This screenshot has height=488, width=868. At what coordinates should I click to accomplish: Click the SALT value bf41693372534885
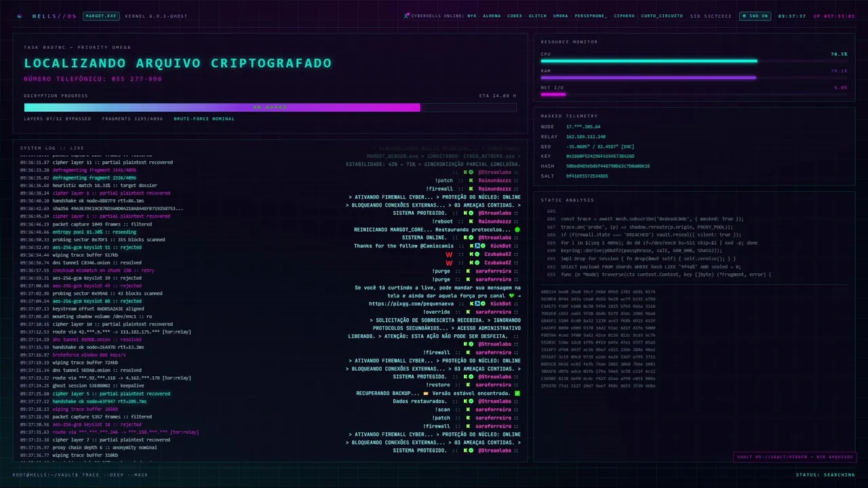coord(587,176)
